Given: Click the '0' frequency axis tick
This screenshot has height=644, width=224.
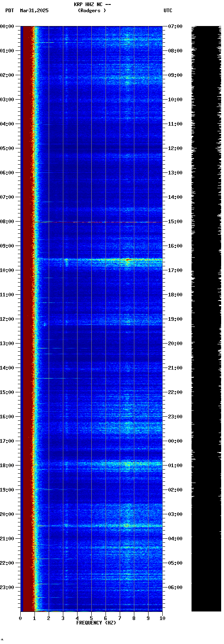Looking at the screenshot, I should point(20,618).
